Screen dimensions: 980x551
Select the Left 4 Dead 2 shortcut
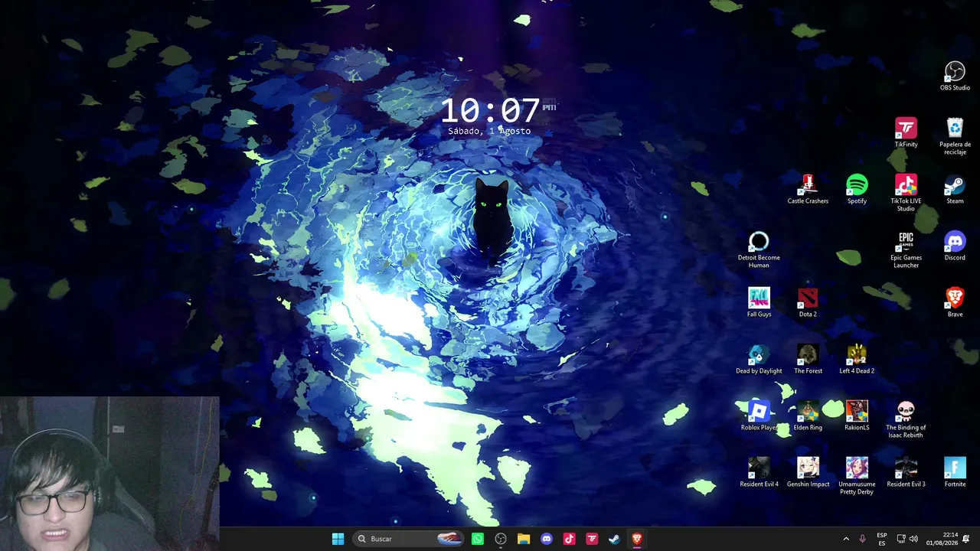point(857,359)
